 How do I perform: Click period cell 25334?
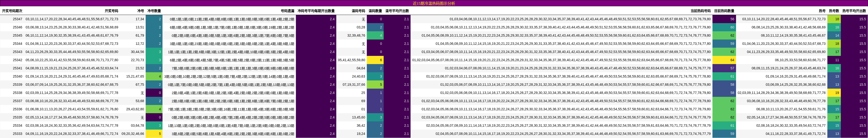pos(18,125)
